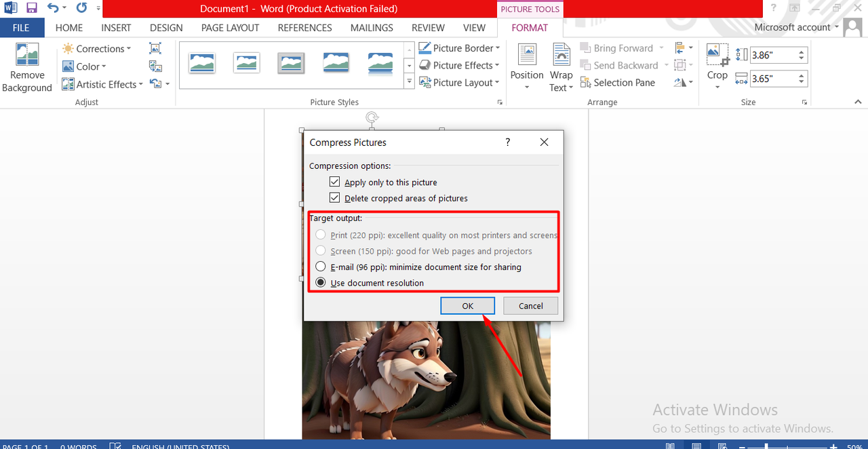
Task: Click the Compress Pictures dialog help button
Action: point(507,142)
